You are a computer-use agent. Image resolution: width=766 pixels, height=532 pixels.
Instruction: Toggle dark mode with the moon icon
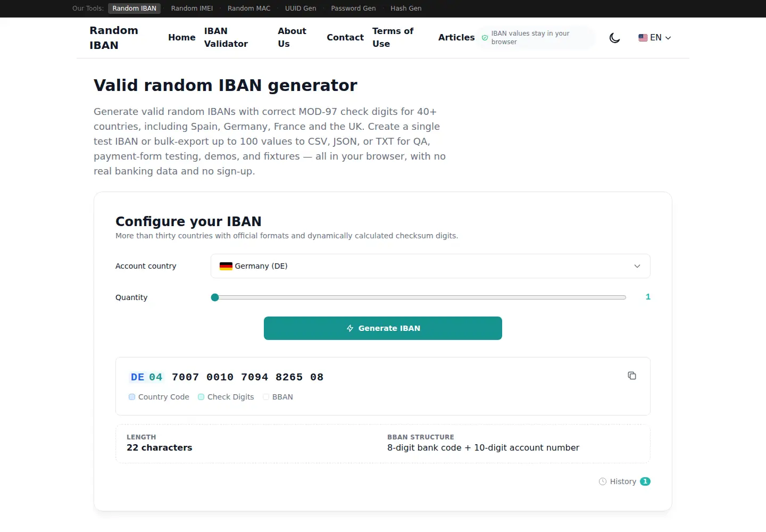pyautogui.click(x=614, y=38)
